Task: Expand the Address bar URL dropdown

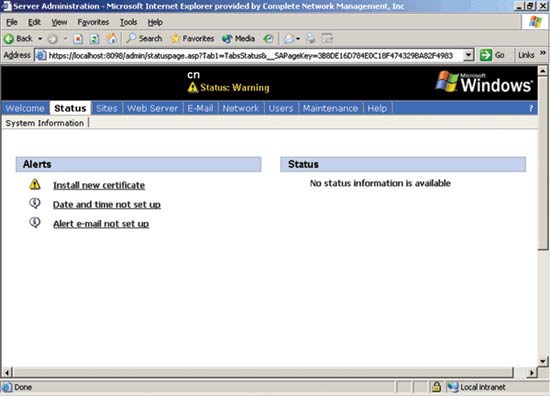Action: [x=468, y=55]
